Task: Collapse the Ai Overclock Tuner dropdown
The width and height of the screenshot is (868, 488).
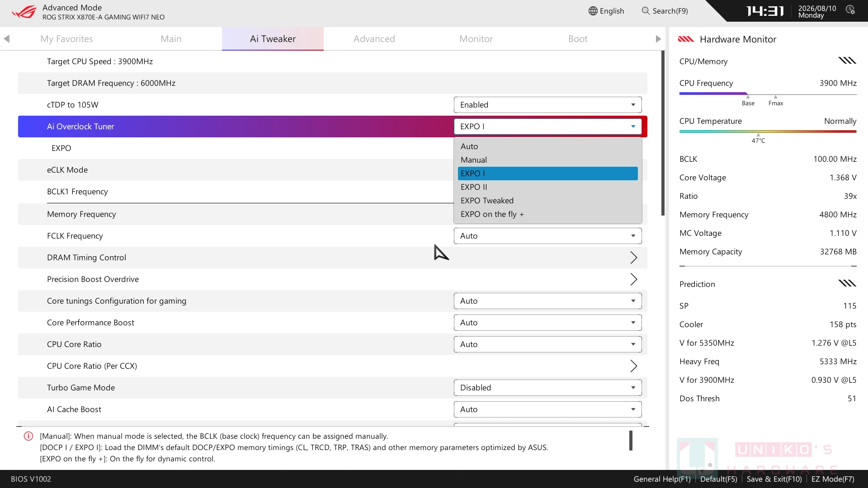Action: coord(547,127)
